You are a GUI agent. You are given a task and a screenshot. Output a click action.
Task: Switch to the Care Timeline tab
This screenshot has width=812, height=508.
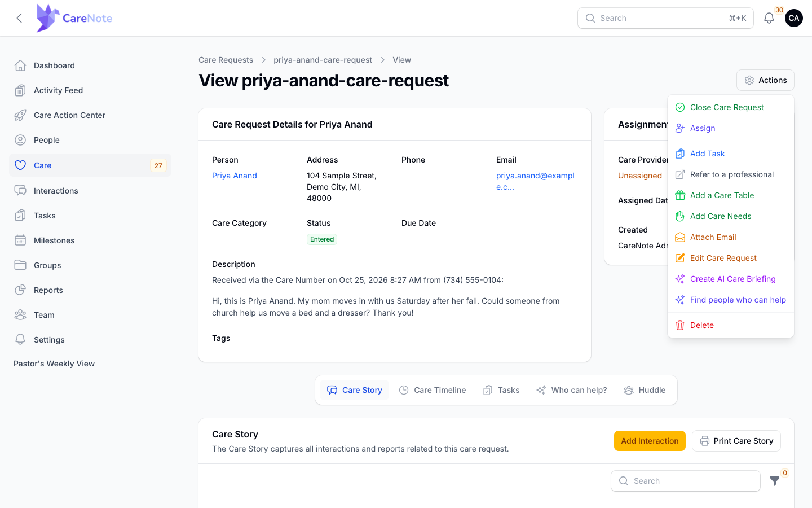tap(433, 390)
